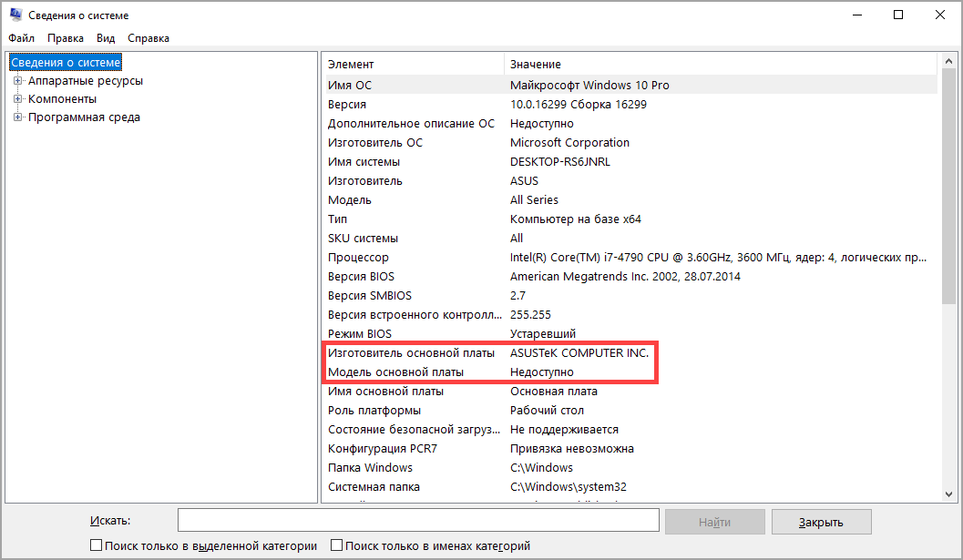Select Программная среда tree label

click(x=84, y=117)
